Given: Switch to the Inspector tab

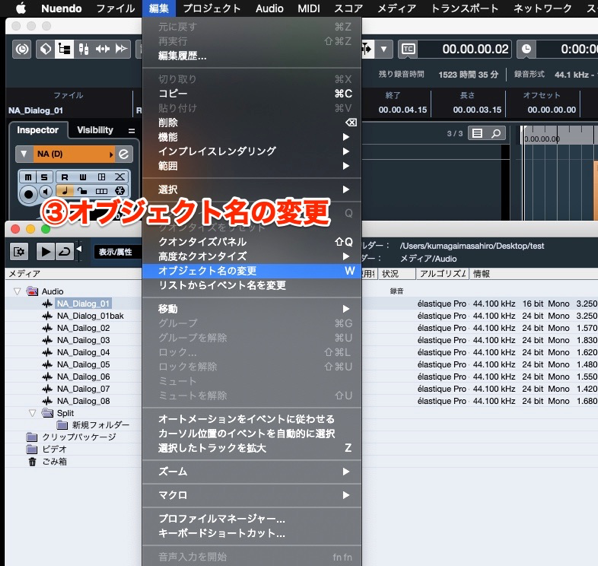Looking at the screenshot, I should tap(38, 130).
